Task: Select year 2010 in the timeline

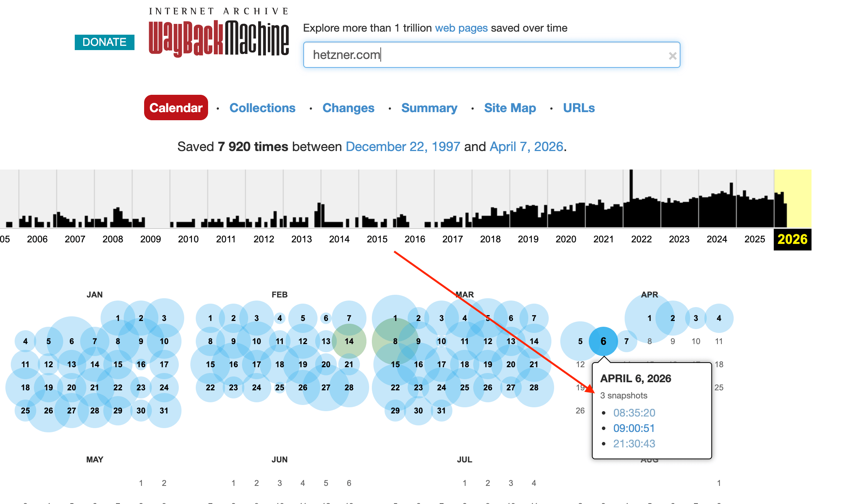Action: pos(188,239)
